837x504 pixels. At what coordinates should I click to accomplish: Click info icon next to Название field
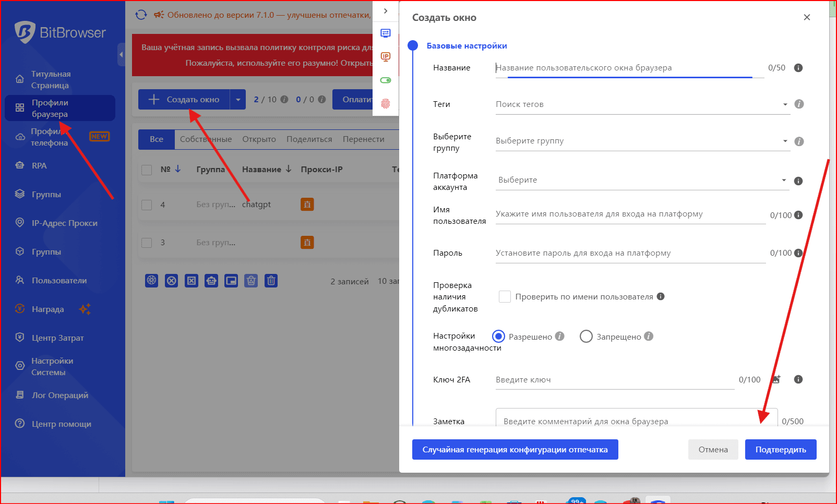pyautogui.click(x=798, y=68)
